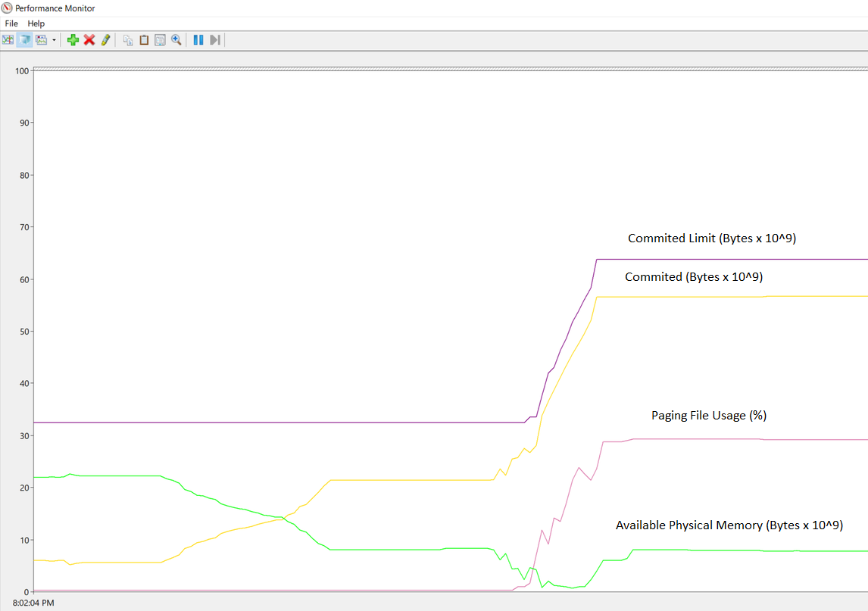Viewport: 868px width, 611px height.
Task: Add a counter with the green plus
Action: click(73, 40)
